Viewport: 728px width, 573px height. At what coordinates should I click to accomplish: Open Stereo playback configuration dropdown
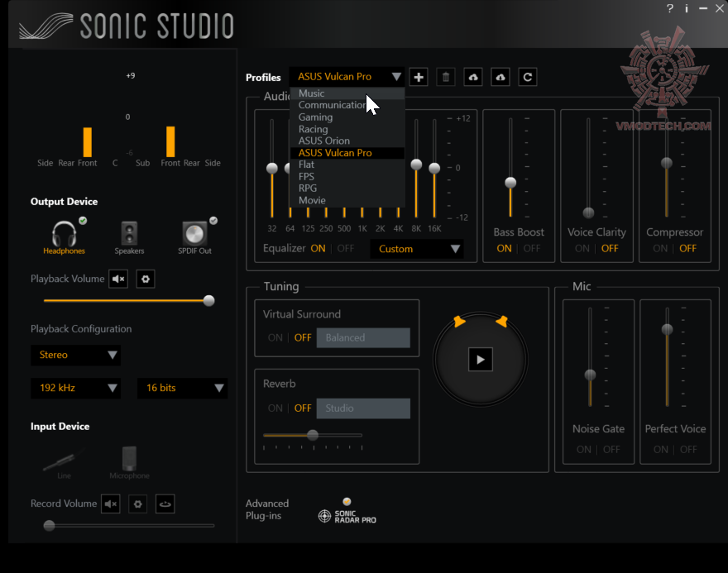pyautogui.click(x=75, y=355)
